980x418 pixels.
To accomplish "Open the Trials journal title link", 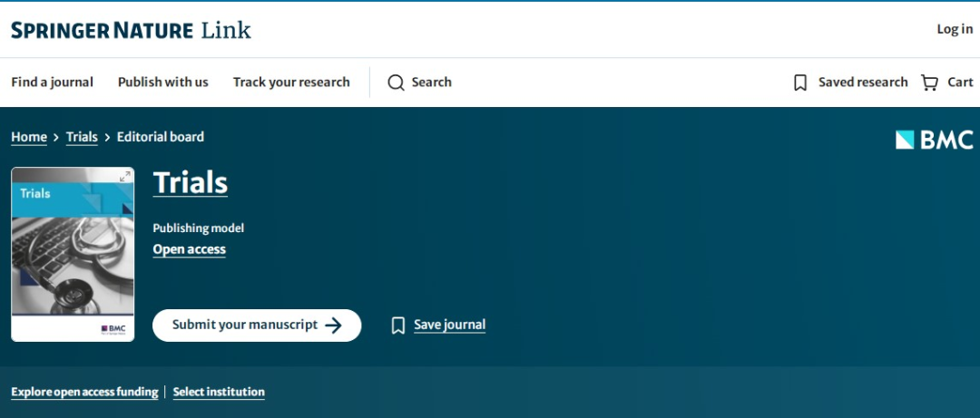I will pyautogui.click(x=190, y=182).
